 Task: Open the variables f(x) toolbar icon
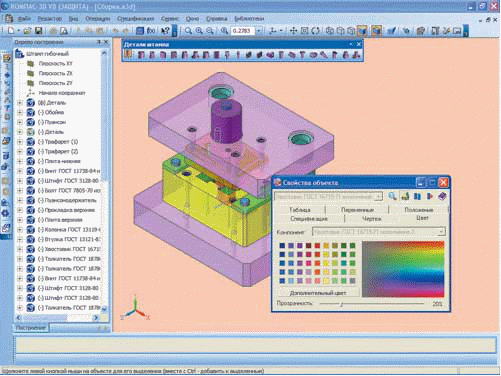[x=151, y=31]
